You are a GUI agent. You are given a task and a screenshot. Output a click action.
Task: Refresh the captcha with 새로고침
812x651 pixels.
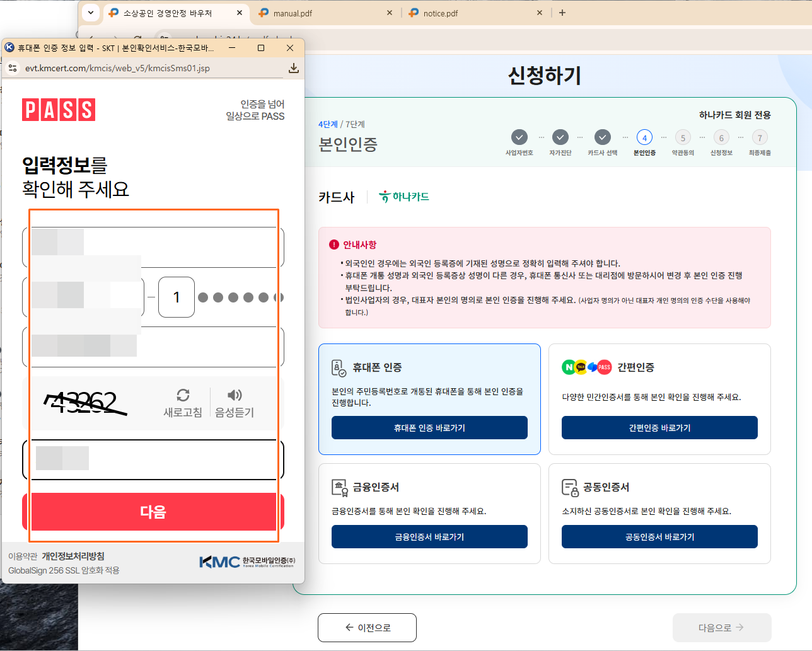183,403
